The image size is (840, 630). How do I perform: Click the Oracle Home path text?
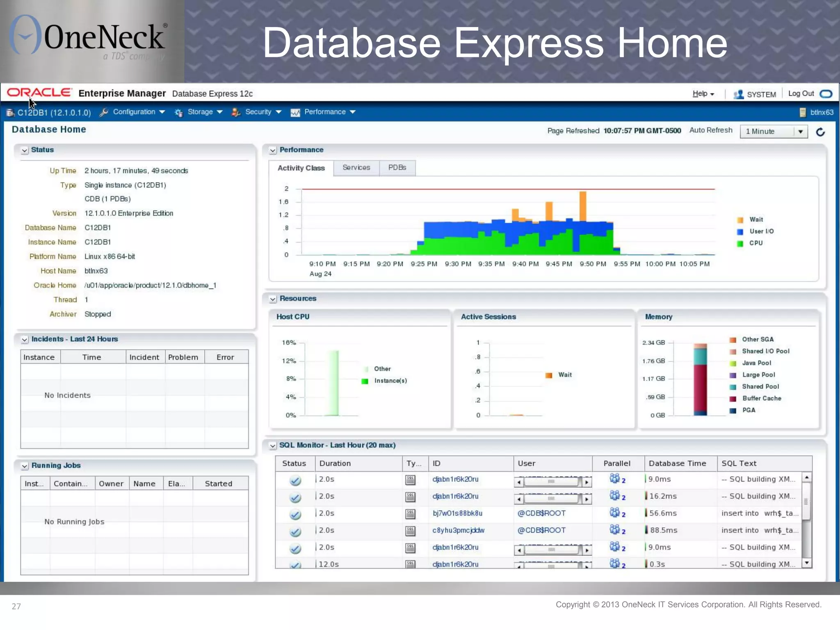(150, 285)
